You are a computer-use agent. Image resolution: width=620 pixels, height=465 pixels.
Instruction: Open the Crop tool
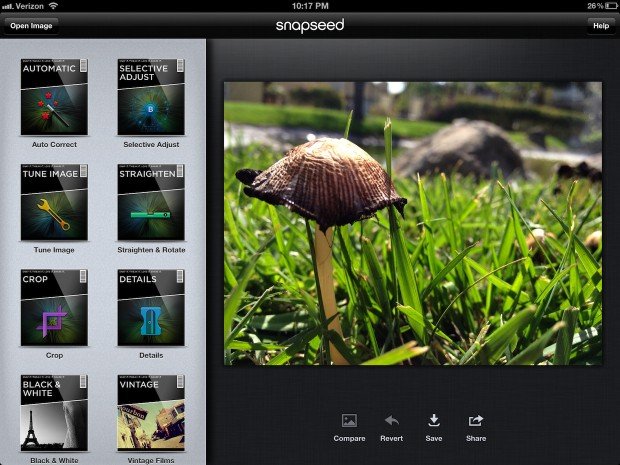point(54,308)
